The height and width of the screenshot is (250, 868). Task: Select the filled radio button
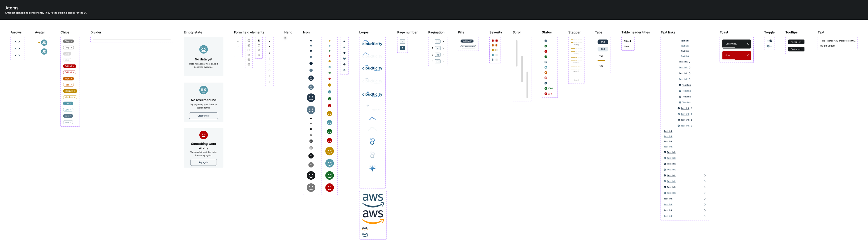coord(259,41)
